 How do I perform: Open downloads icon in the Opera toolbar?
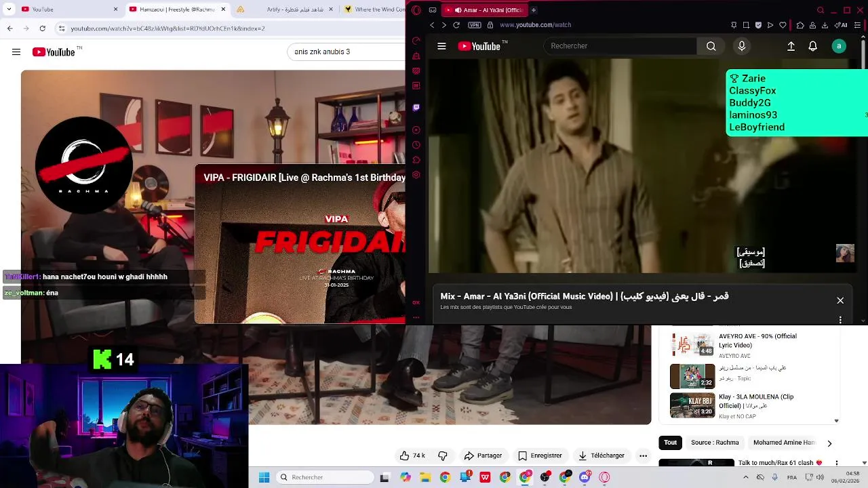point(825,25)
